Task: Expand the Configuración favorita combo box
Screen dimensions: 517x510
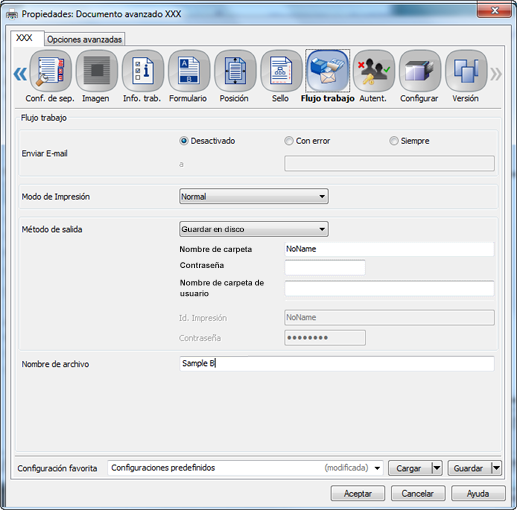Action: pyautogui.click(x=245, y=468)
